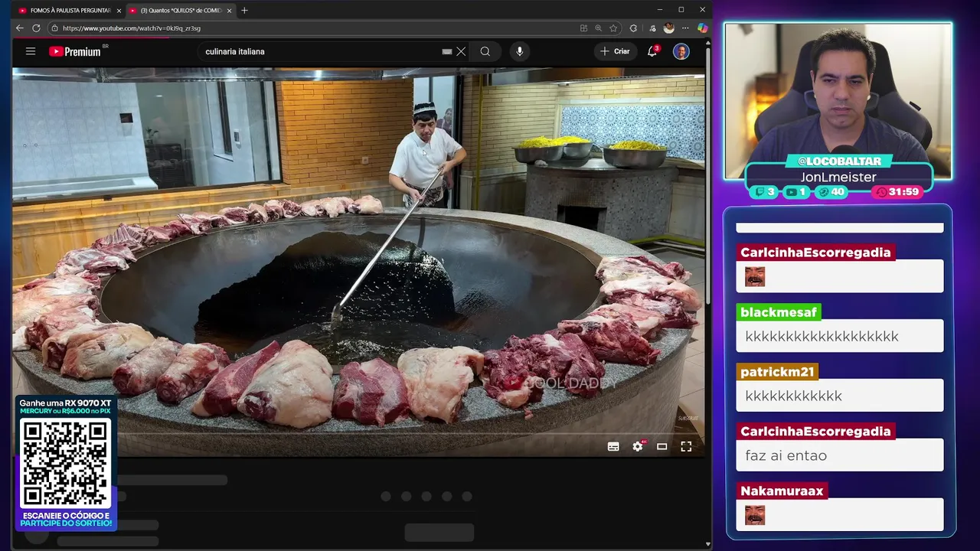Image resolution: width=980 pixels, height=551 pixels.
Task: Switch to 'FOMOS À PAULISTA PERGUNTAR' tab
Action: 65,10
